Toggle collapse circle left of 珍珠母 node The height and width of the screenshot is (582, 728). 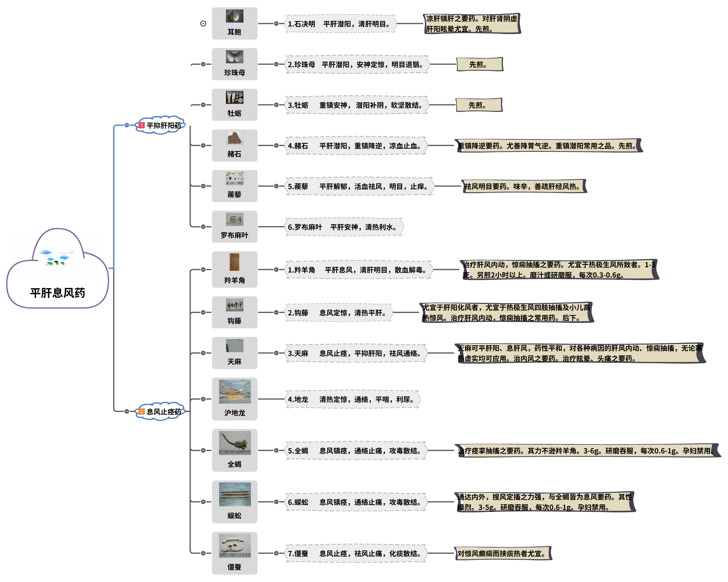point(203,64)
